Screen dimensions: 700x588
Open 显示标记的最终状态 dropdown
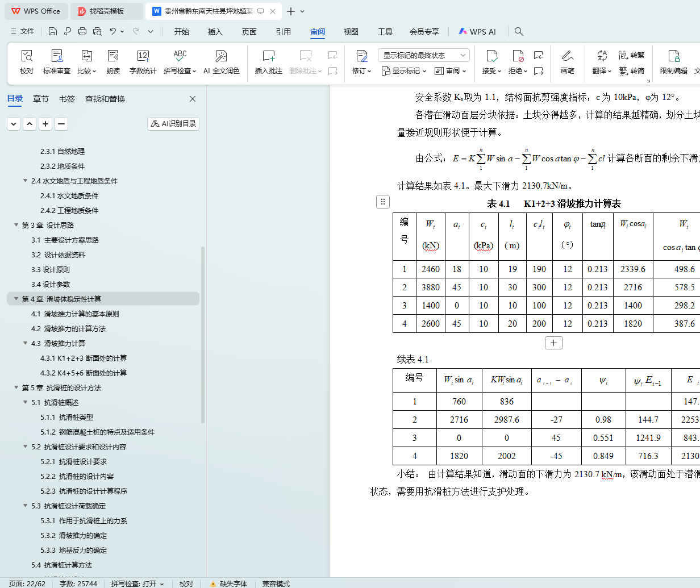423,55
